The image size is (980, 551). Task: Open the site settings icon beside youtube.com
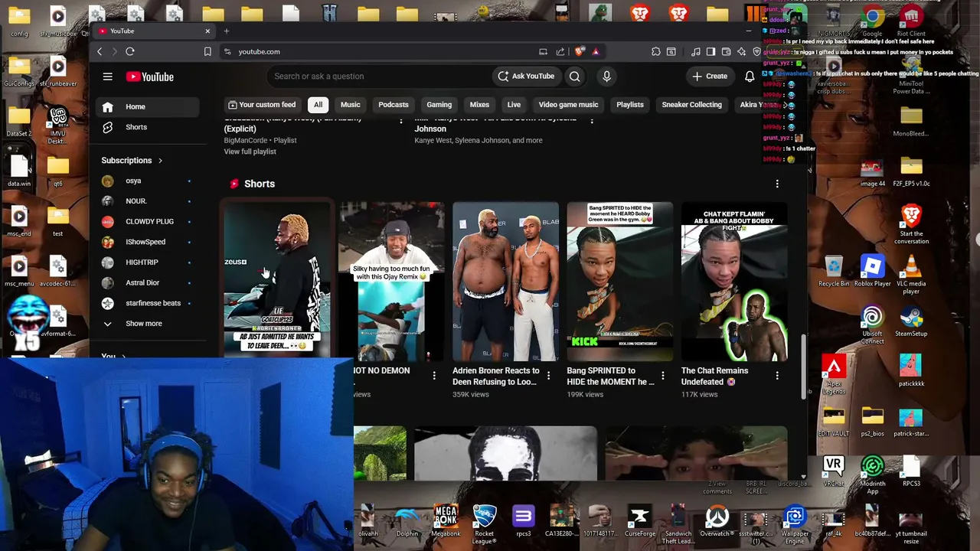[x=227, y=51]
